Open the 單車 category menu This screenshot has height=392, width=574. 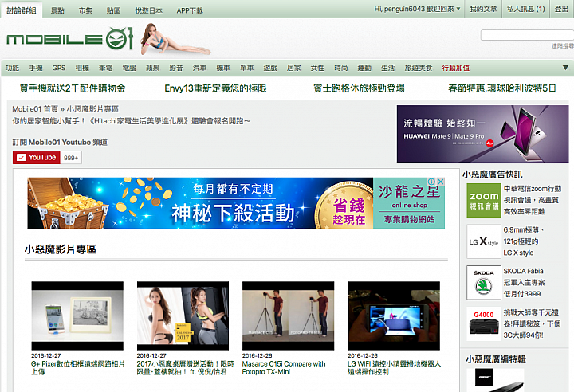coord(246,68)
